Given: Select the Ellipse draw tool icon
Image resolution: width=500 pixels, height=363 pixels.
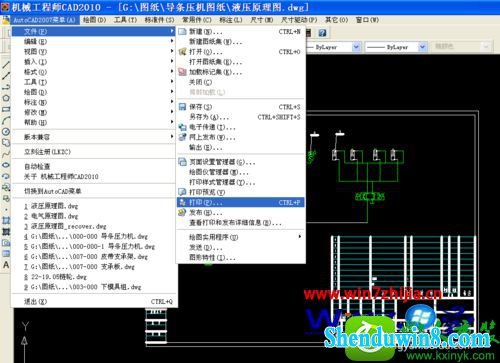Looking at the screenshot, I should click(x=6, y=165).
